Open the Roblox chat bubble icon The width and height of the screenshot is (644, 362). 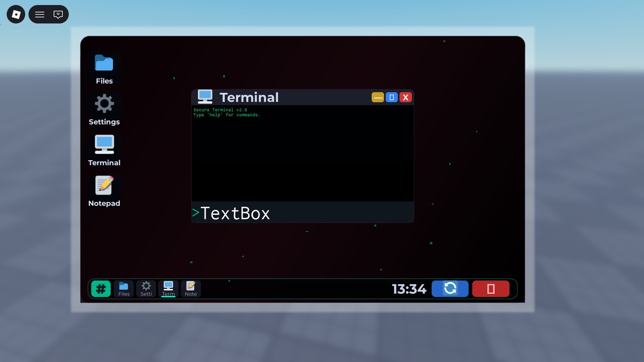click(x=58, y=15)
